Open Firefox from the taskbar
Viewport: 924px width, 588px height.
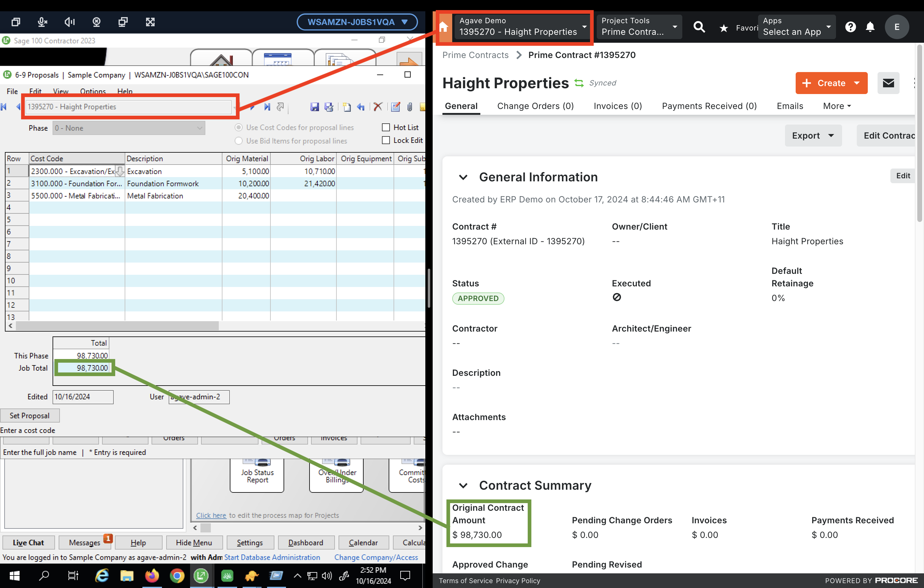click(152, 575)
